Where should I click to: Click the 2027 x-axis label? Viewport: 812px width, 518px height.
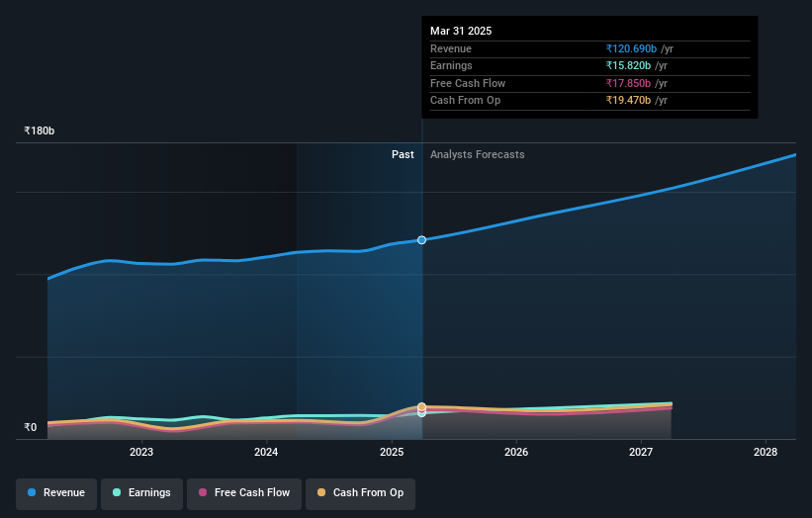coord(641,453)
